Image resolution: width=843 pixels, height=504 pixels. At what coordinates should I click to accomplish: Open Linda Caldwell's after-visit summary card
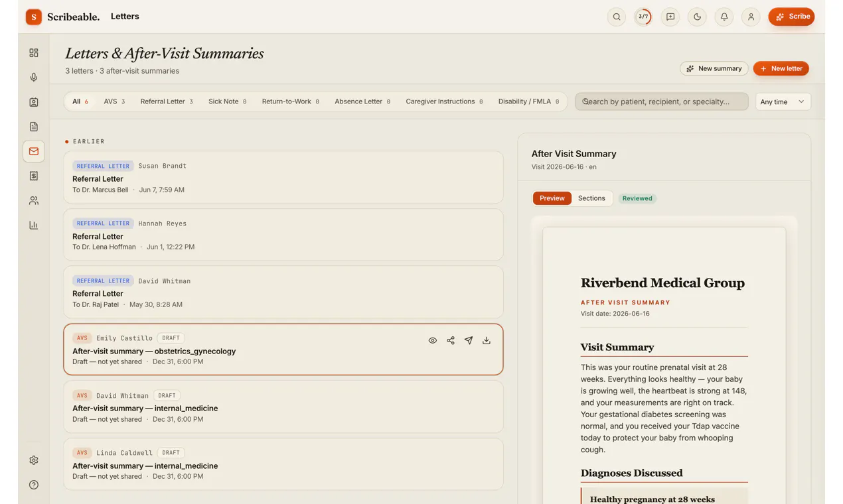point(283,464)
